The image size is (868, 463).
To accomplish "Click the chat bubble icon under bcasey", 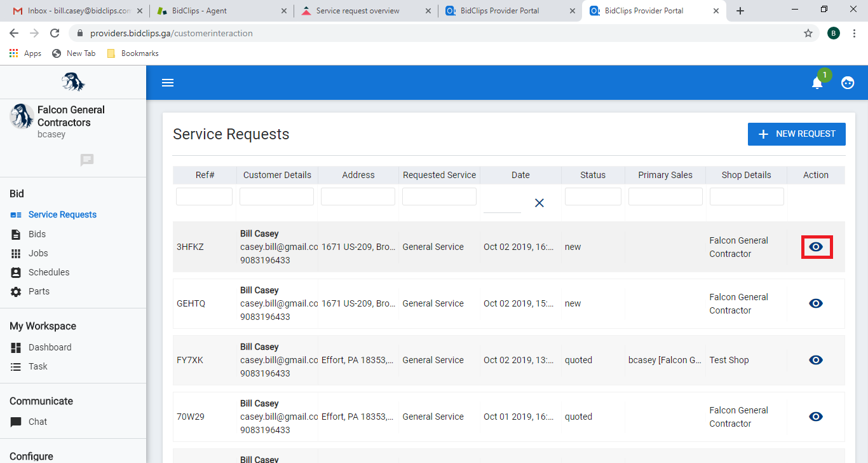I will click(87, 160).
